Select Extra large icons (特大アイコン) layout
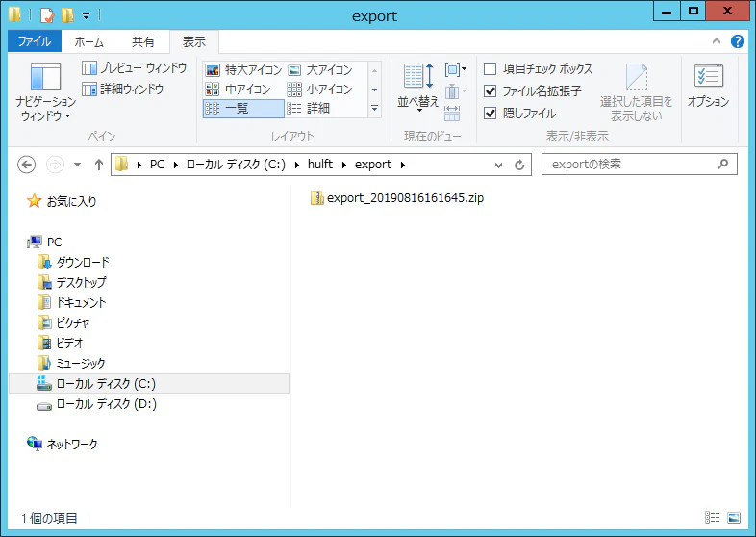 243,70
